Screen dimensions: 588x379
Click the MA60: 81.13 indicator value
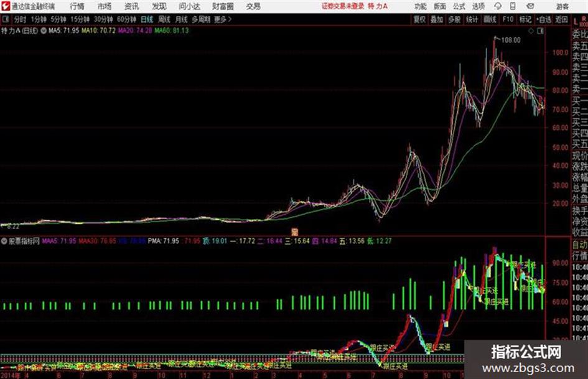[x=172, y=30]
